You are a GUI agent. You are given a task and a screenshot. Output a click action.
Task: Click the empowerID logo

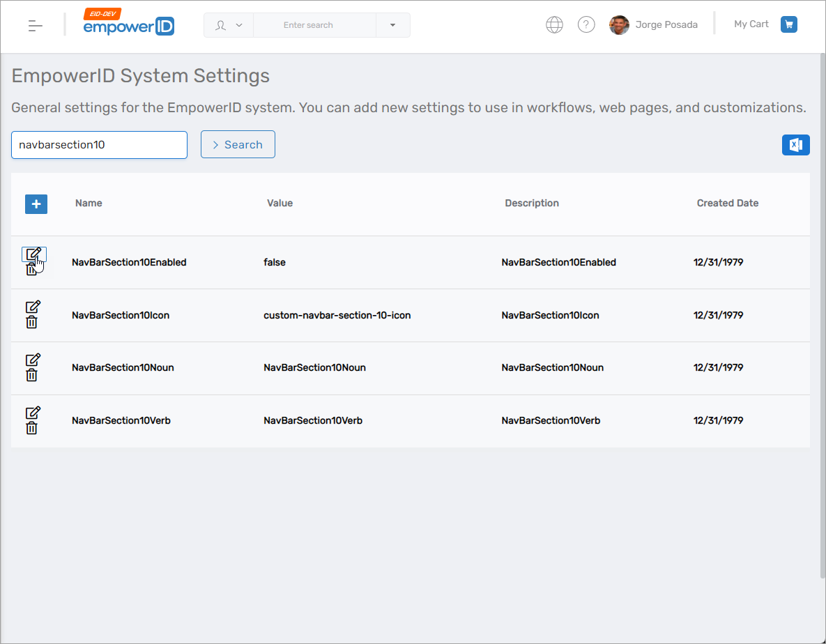(x=128, y=24)
